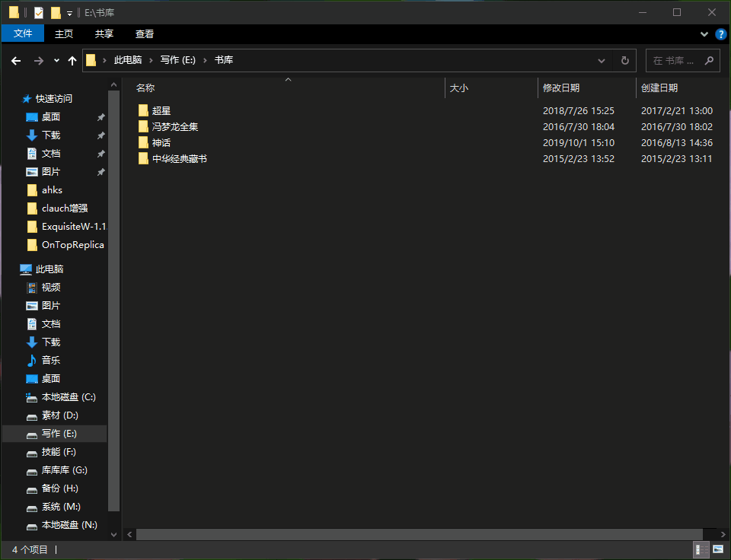
Task: Switch to details view in status bar
Action: [x=701, y=549]
